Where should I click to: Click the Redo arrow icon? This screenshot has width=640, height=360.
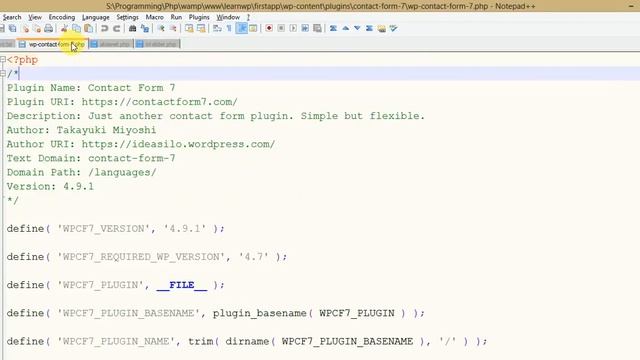[116, 28]
